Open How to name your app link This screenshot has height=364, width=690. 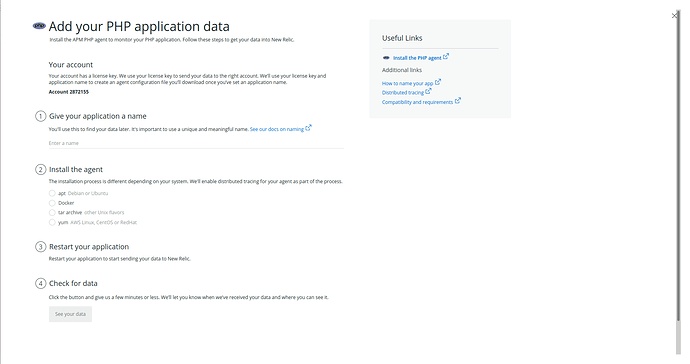point(407,83)
